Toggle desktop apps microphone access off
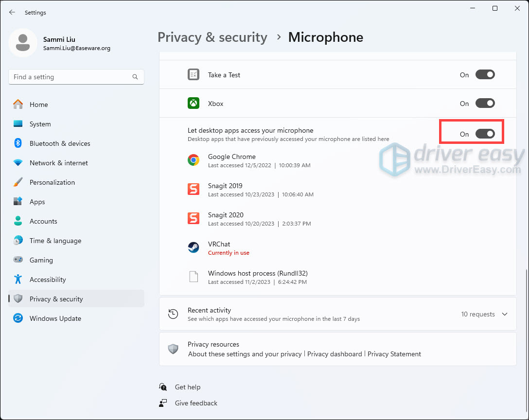The height and width of the screenshot is (420, 529). tap(485, 134)
